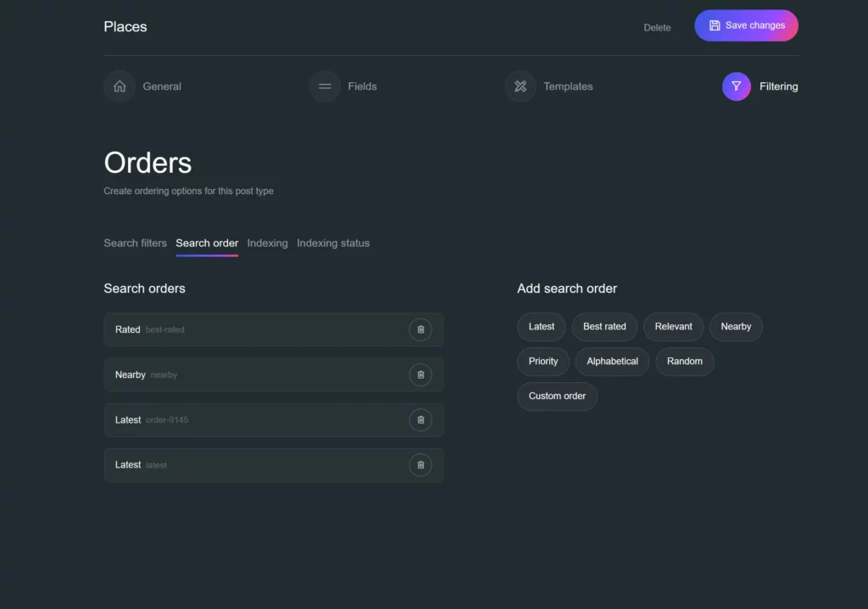Viewport: 868px width, 609px height.
Task: Click the Delete link in header
Action: click(657, 28)
